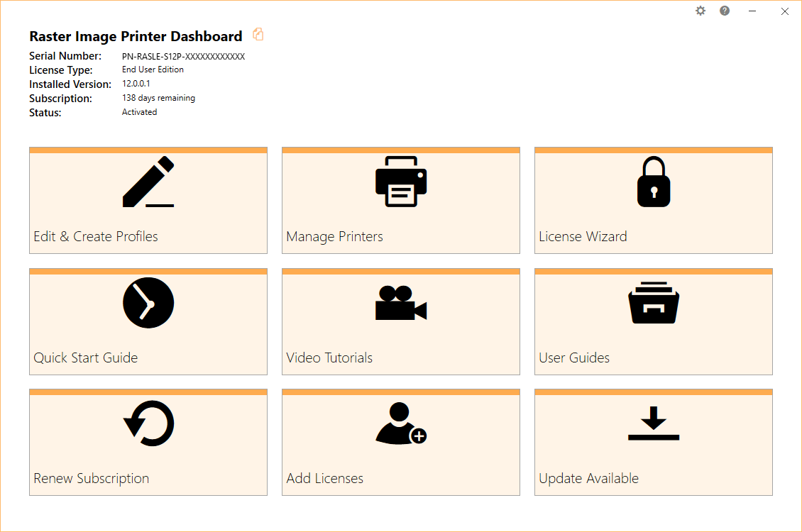802x532 pixels.
Task: Click the pencil icon for editing profiles
Action: (148, 182)
